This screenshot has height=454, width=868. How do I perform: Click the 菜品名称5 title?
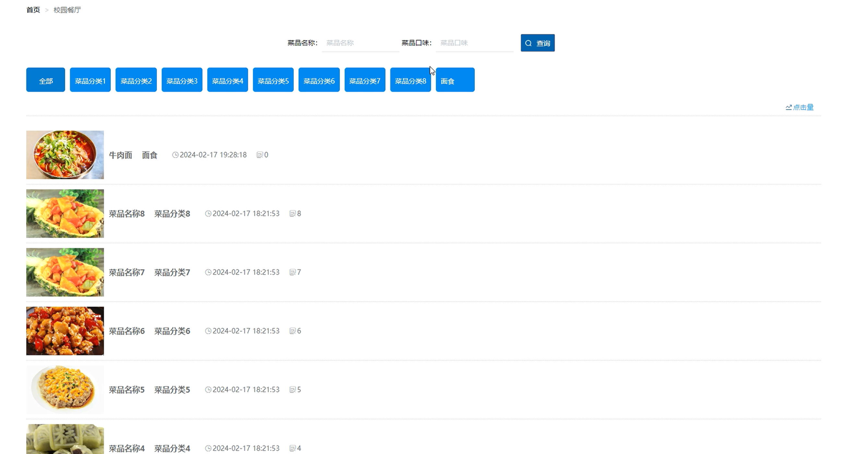pos(127,390)
